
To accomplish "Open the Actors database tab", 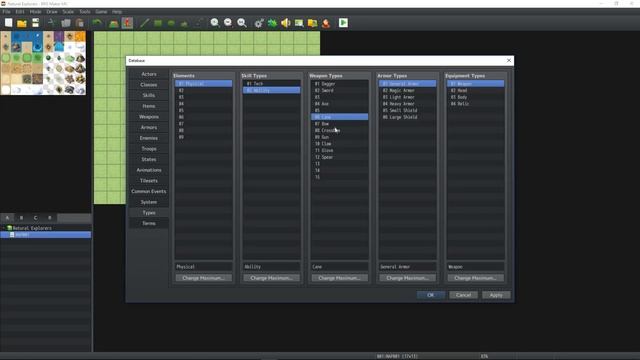I will [149, 74].
